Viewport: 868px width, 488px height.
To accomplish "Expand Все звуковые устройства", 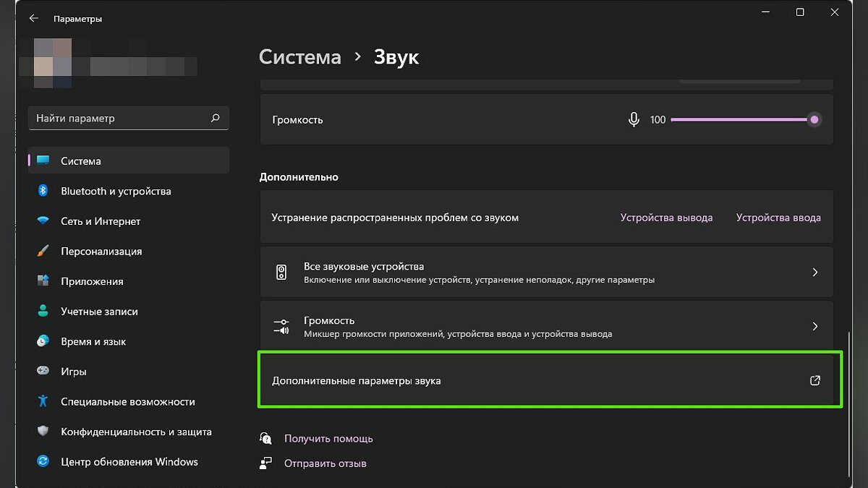I will pyautogui.click(x=814, y=273).
